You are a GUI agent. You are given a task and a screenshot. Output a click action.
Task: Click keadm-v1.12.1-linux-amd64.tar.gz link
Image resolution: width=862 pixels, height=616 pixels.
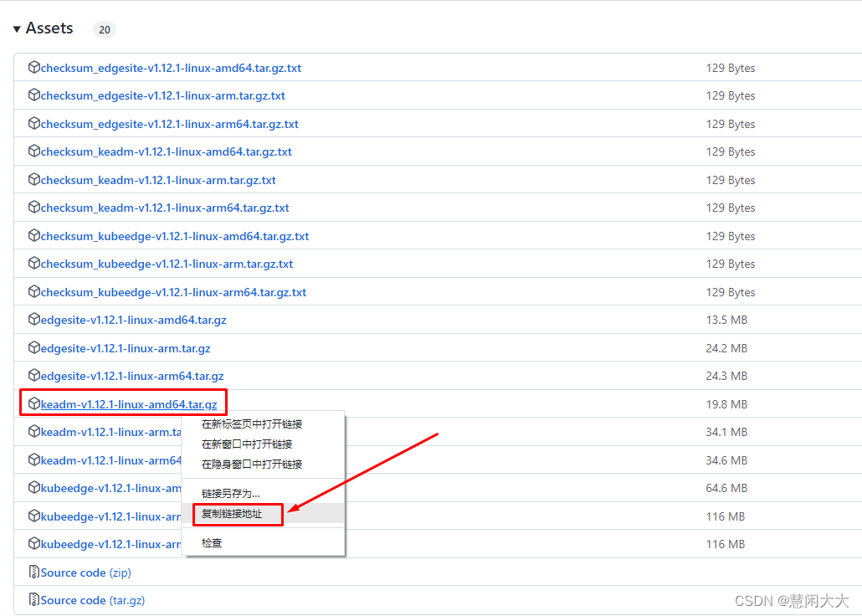129,404
